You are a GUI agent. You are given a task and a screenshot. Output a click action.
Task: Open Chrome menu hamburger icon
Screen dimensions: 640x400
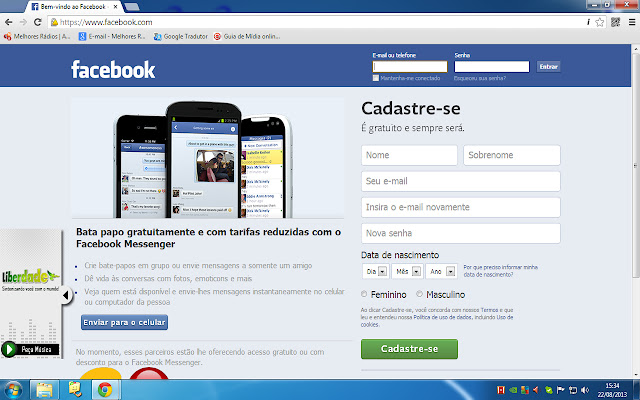[632, 22]
